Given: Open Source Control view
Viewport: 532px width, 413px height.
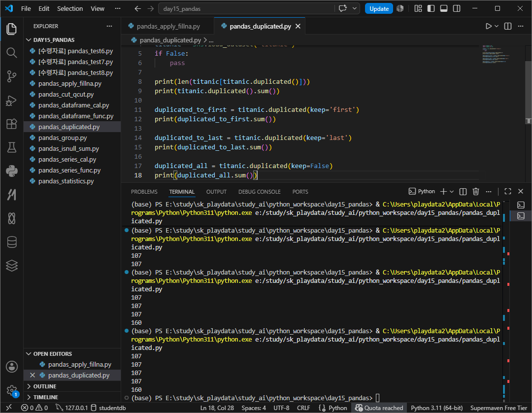Looking at the screenshot, I should point(11,76).
